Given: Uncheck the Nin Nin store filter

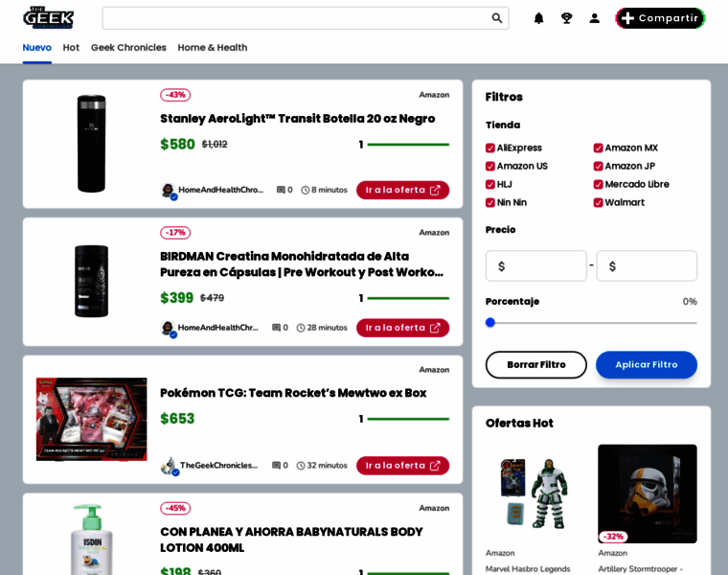Looking at the screenshot, I should 490,202.
